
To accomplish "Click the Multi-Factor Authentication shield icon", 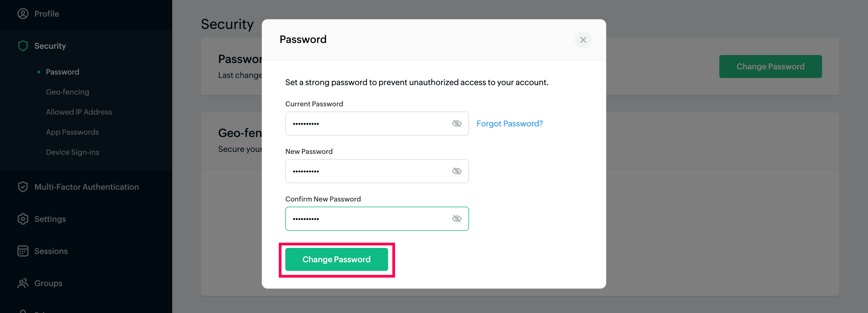I will (23, 187).
